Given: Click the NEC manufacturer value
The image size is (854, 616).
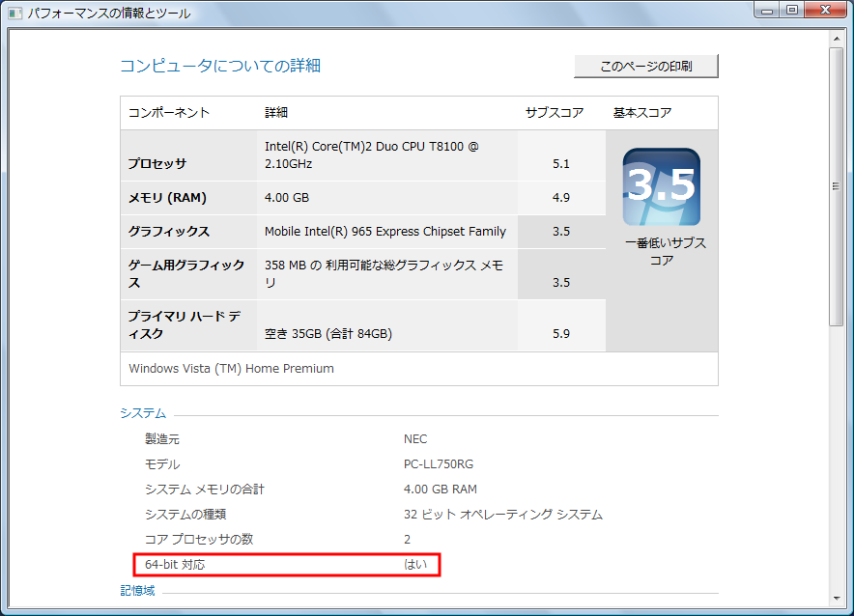Looking at the screenshot, I should point(415,439).
